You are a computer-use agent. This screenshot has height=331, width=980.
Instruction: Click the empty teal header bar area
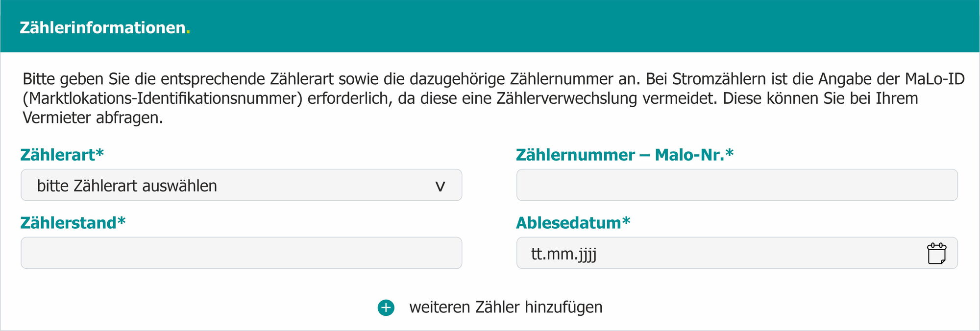(588, 26)
